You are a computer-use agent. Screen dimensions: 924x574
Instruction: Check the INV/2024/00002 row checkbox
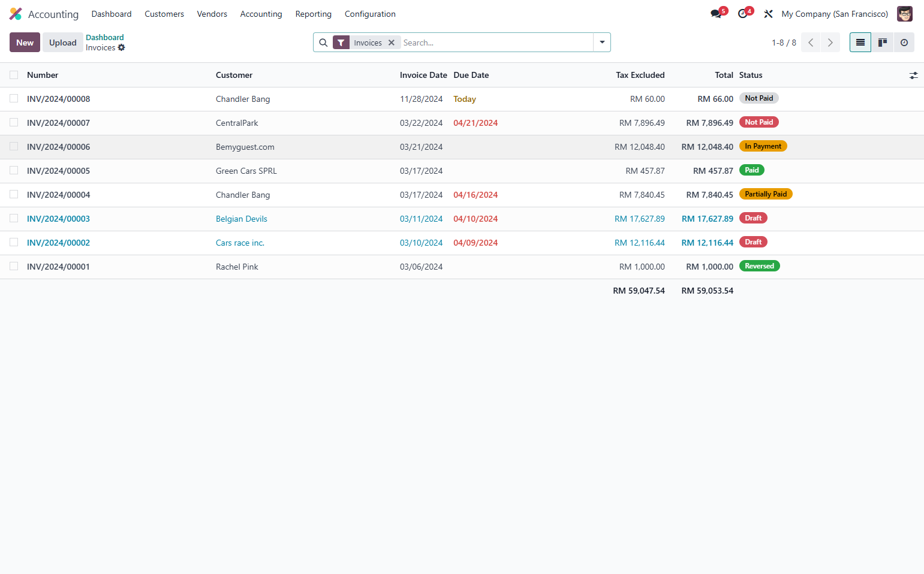point(14,242)
